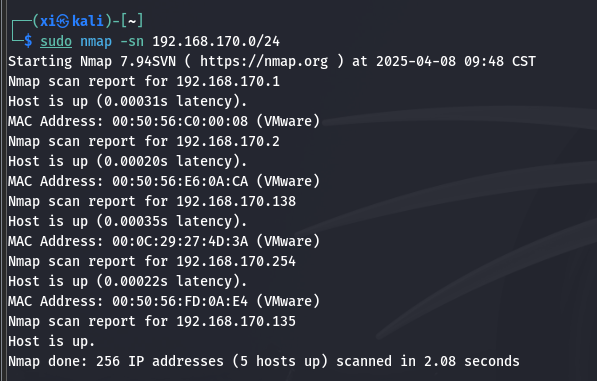Click IP address 192.168.170.138
The width and height of the screenshot is (597, 381).
point(236,201)
